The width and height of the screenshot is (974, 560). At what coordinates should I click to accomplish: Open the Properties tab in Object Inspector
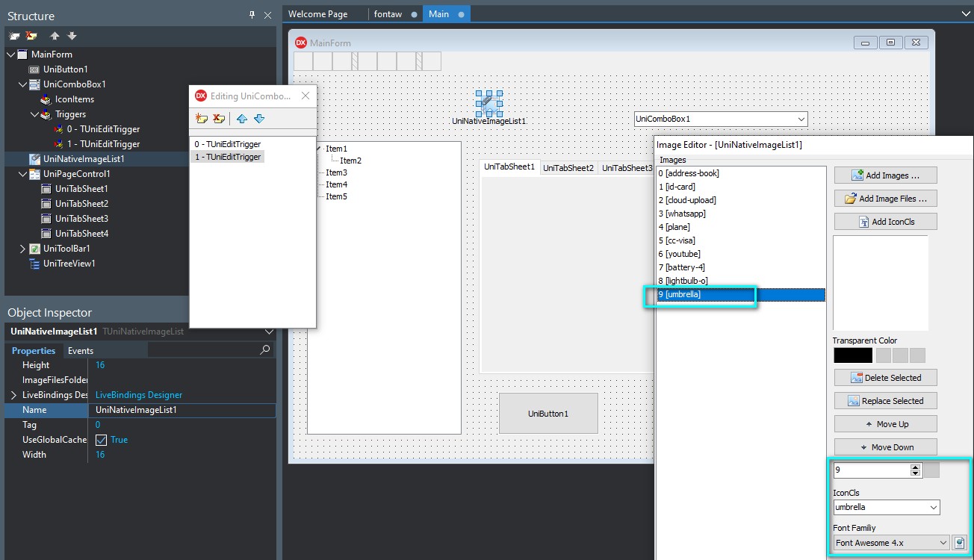pyautogui.click(x=34, y=350)
